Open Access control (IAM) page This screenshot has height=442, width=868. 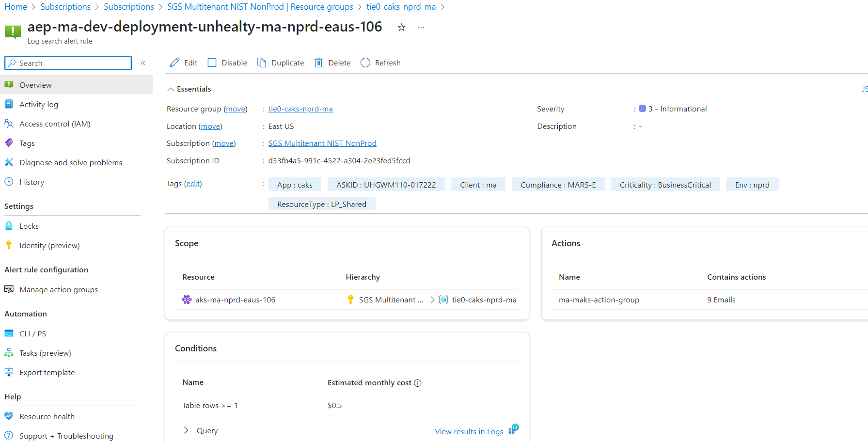pyautogui.click(x=55, y=124)
